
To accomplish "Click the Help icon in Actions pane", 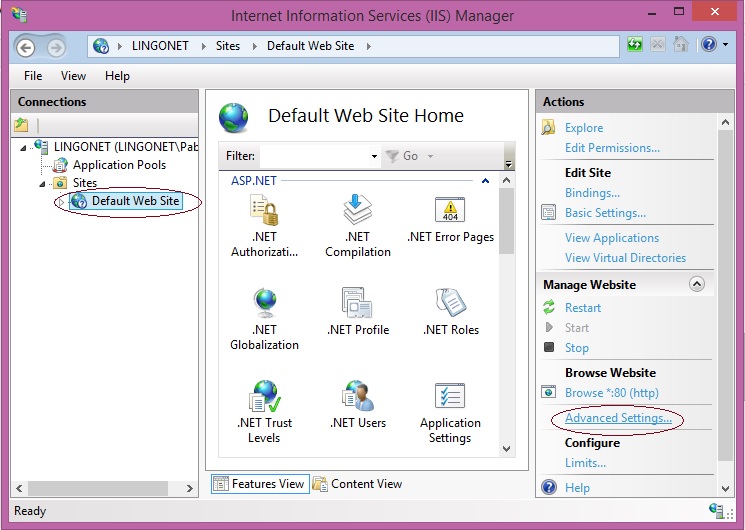I will tap(549, 487).
